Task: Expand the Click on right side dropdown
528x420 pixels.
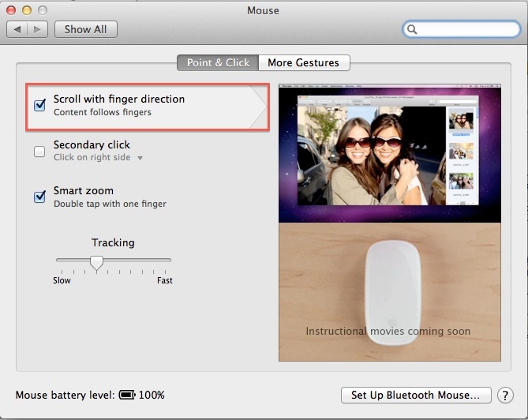Action: [140, 158]
